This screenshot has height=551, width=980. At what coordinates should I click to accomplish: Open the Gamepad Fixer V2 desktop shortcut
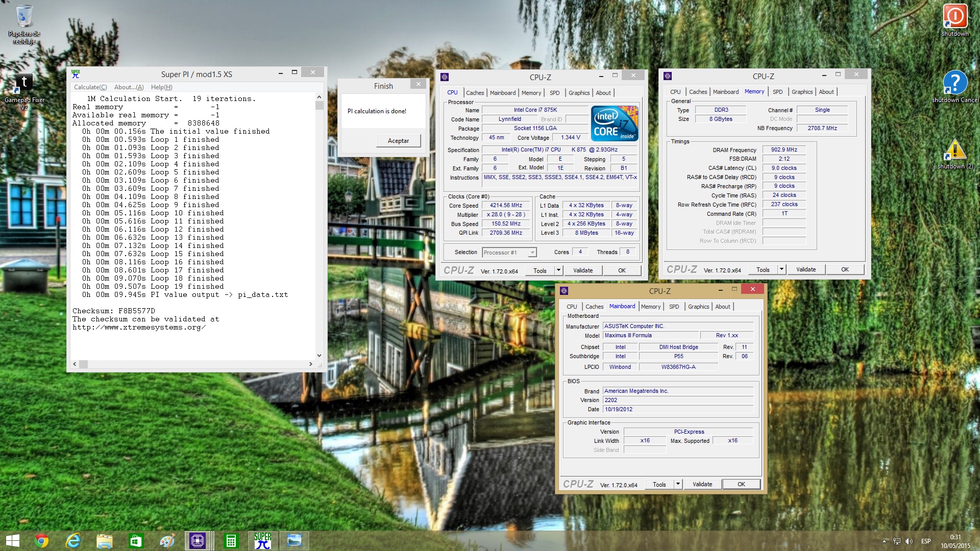tap(24, 92)
